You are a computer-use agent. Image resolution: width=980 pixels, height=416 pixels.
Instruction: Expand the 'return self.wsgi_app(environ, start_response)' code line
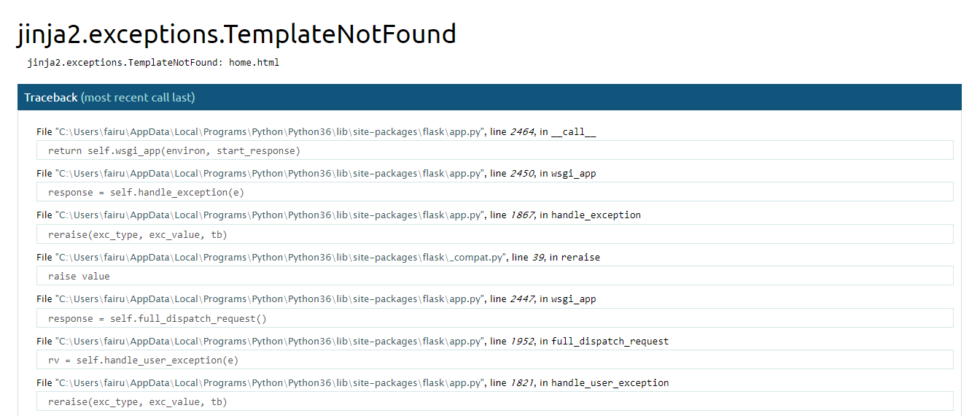(x=174, y=150)
